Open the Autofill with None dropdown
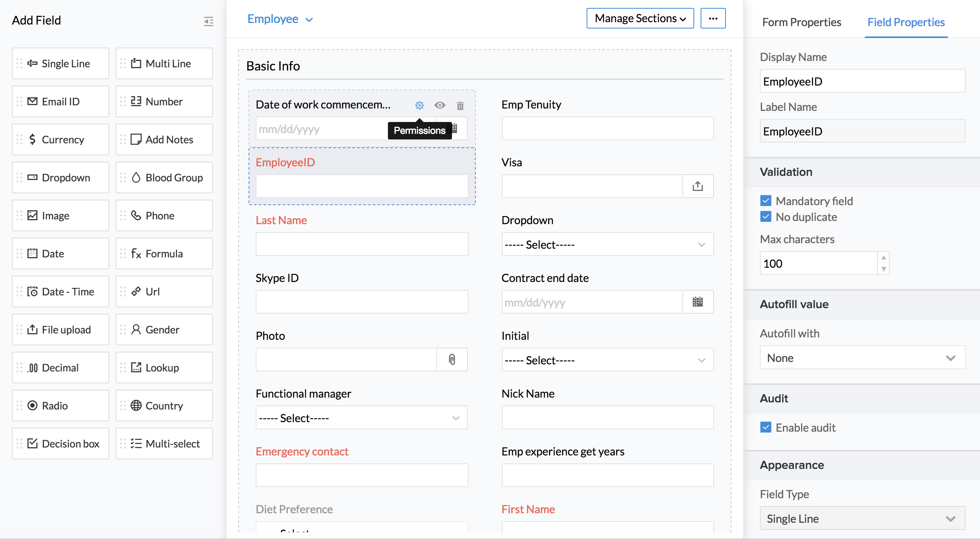Screen dimensions: 980x539 (x=862, y=358)
